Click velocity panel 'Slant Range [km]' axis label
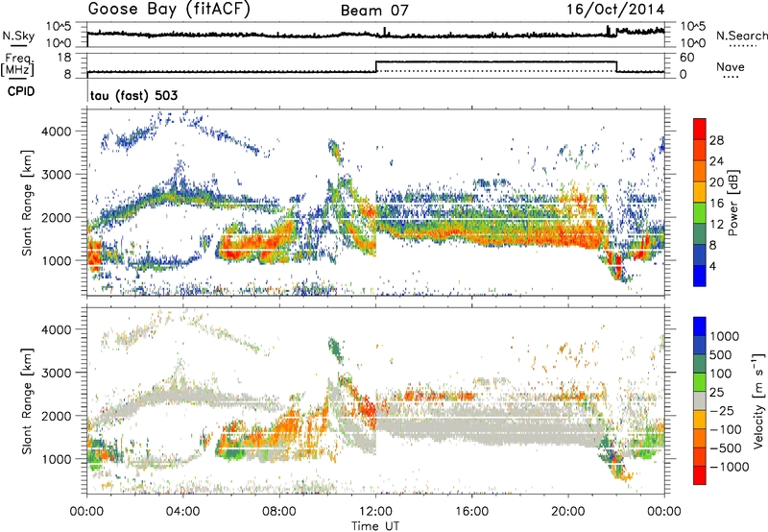 27,400
